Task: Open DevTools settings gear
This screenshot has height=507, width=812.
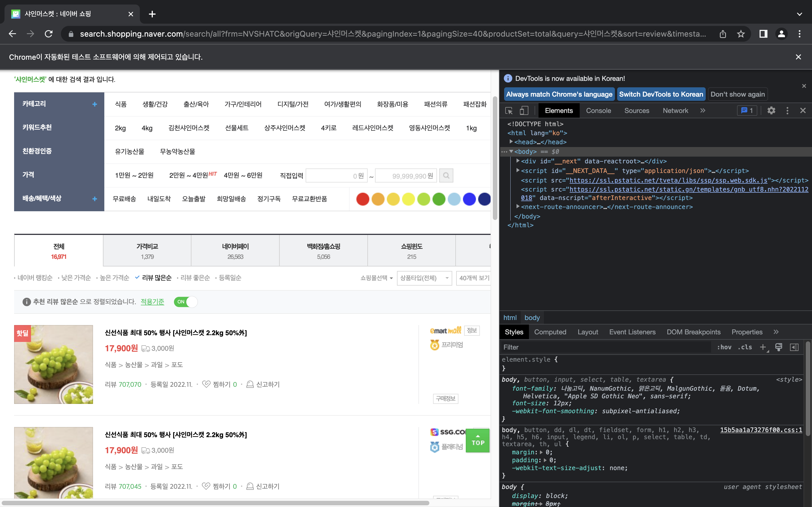Action: click(x=771, y=111)
